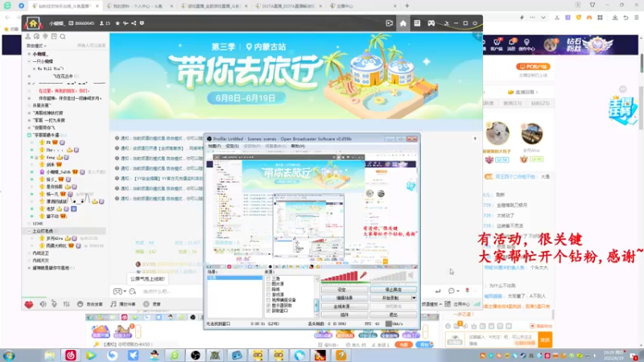Open the list panel icon in YY header
Screen dimensions: 644x362
point(417,23)
